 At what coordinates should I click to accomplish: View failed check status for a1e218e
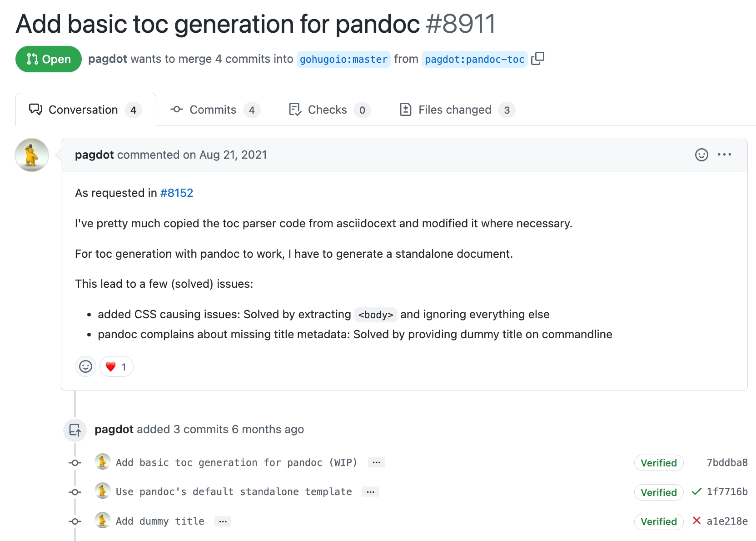tap(696, 521)
